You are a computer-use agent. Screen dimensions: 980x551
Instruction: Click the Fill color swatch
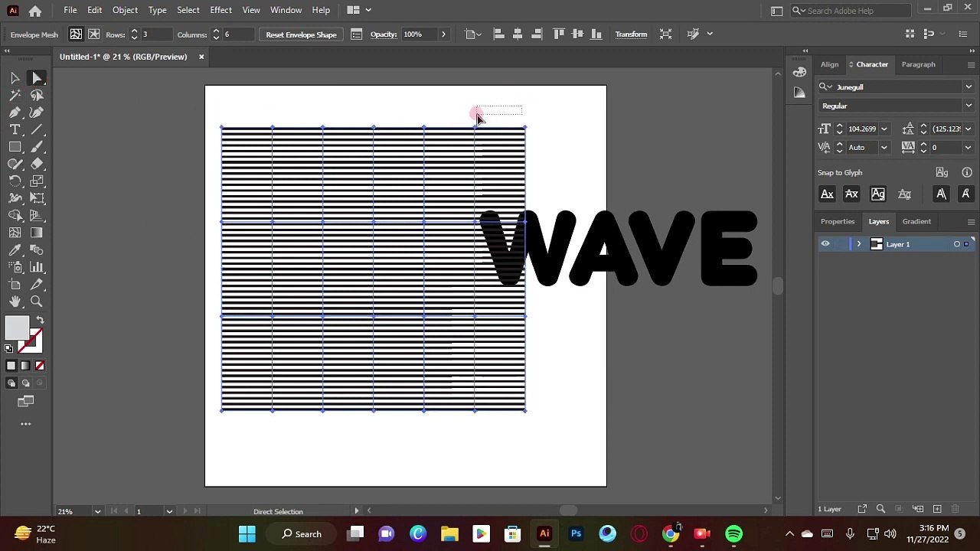[17, 328]
